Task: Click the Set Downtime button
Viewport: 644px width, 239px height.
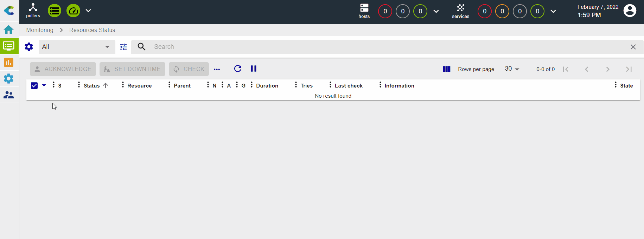Action: 132,69
